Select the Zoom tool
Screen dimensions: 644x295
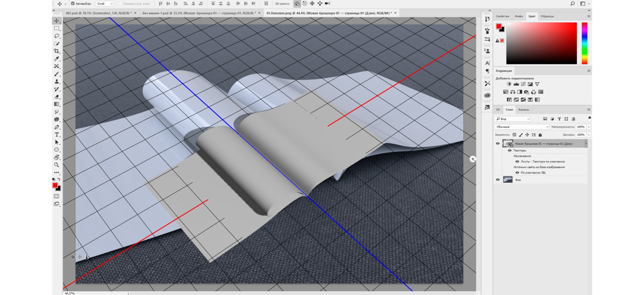(57, 165)
